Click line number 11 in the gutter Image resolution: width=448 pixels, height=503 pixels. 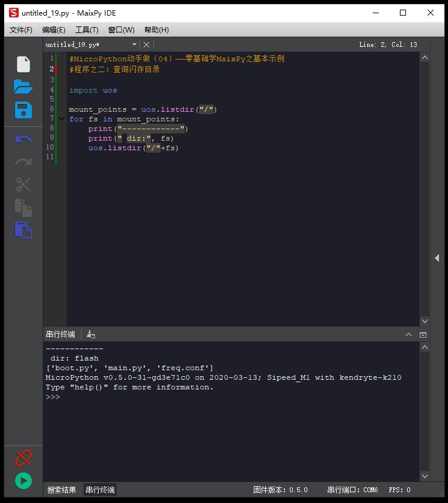[50, 157]
